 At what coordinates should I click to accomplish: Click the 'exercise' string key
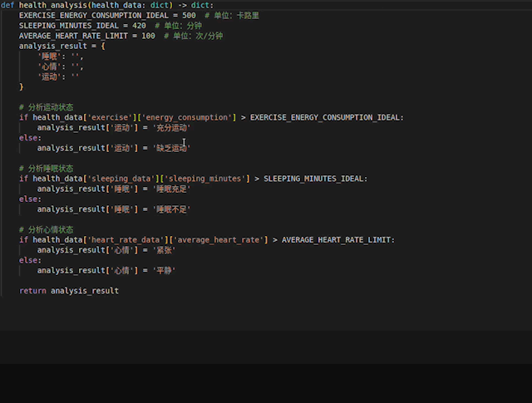pos(110,117)
